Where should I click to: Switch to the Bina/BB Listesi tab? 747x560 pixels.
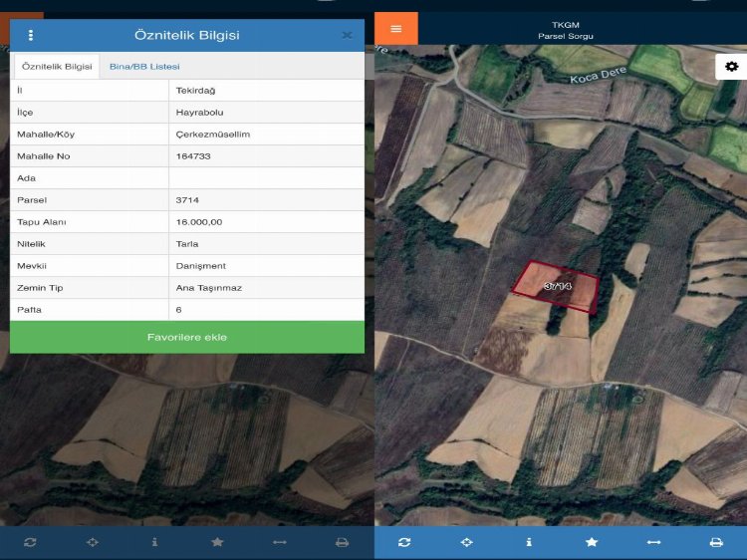pyautogui.click(x=144, y=66)
